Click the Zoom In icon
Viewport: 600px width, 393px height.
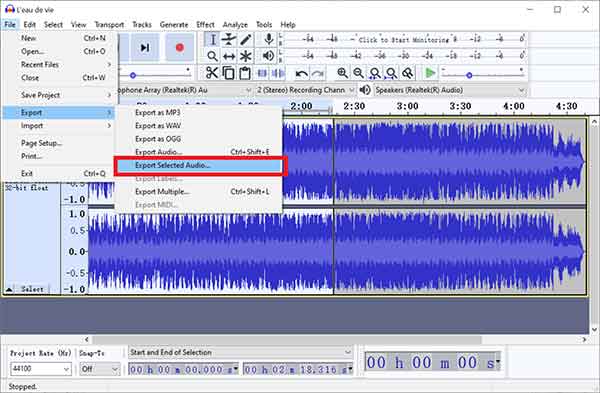[x=342, y=73]
